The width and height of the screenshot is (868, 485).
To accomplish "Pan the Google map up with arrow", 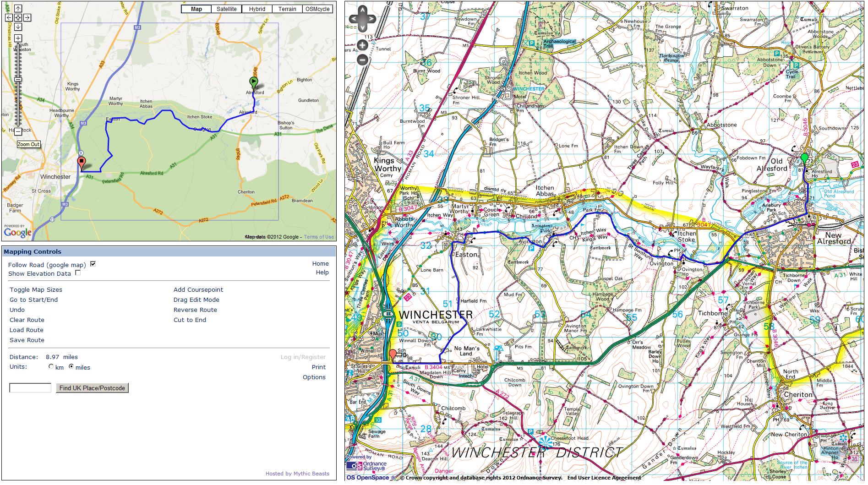I will [x=18, y=9].
